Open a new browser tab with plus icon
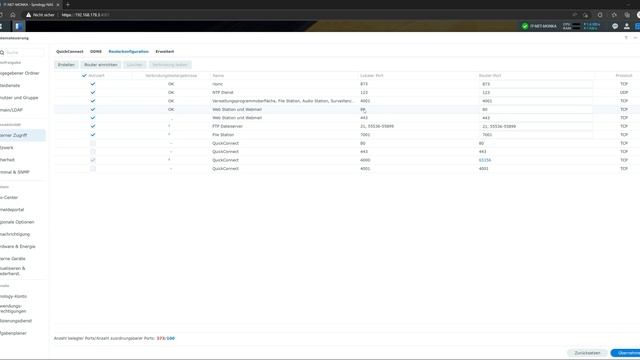Screen dimensions: 640x360 pos(68,4)
